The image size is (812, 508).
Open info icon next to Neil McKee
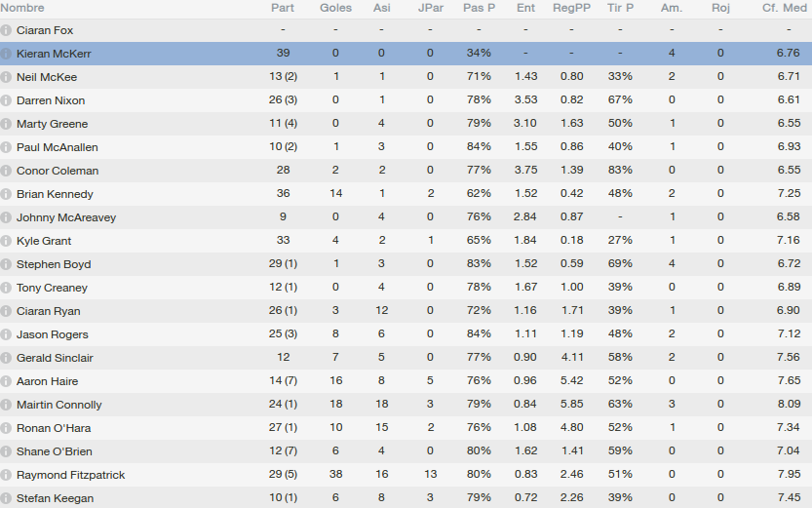[x=7, y=77]
